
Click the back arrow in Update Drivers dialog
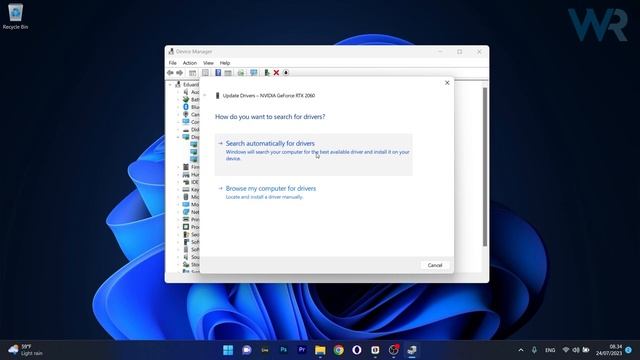tap(205, 96)
